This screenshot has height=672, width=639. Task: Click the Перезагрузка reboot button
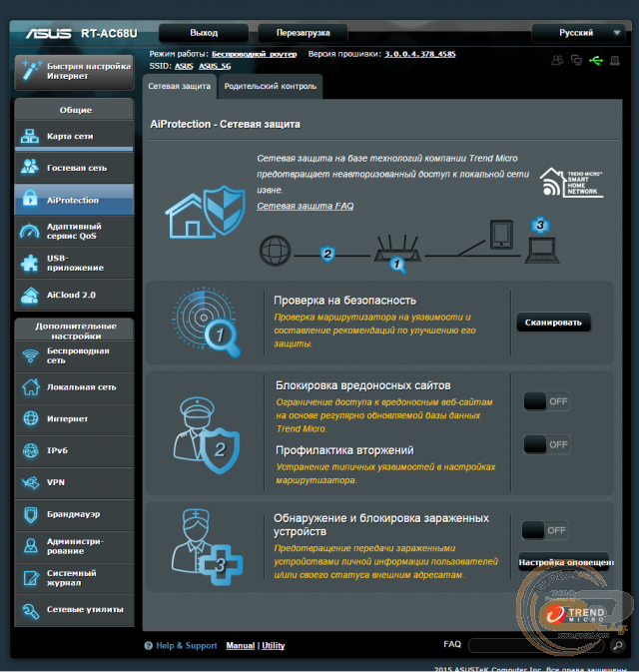[x=303, y=33]
